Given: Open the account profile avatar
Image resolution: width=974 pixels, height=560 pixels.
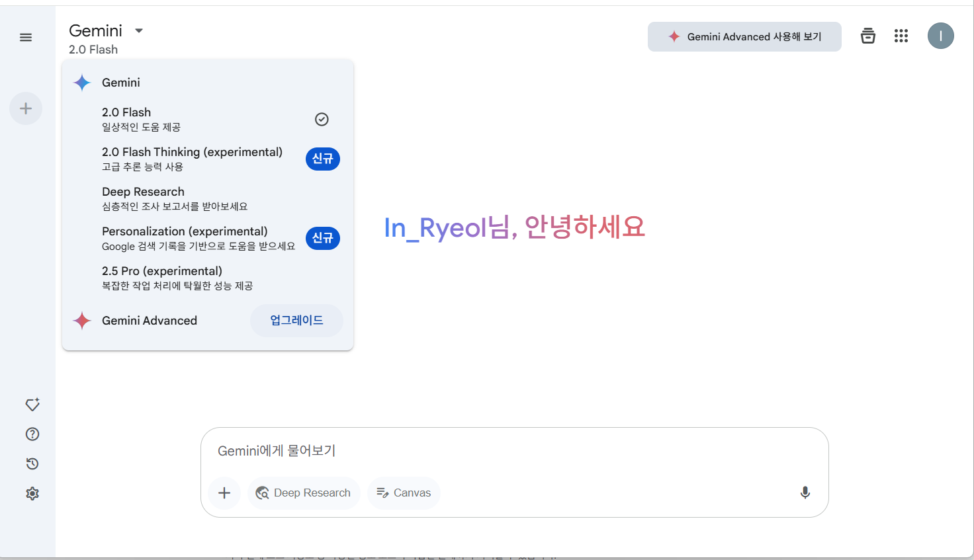Looking at the screenshot, I should 940,36.
